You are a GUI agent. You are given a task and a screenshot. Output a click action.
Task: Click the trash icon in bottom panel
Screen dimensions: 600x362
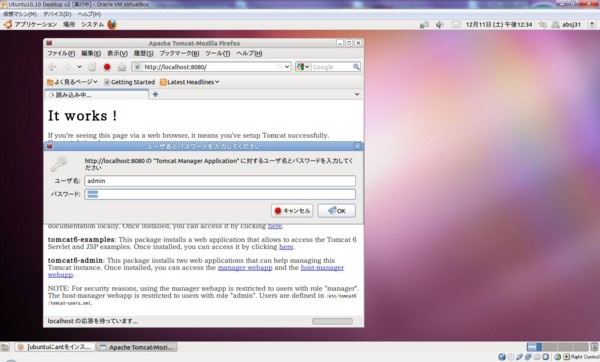[594, 347]
